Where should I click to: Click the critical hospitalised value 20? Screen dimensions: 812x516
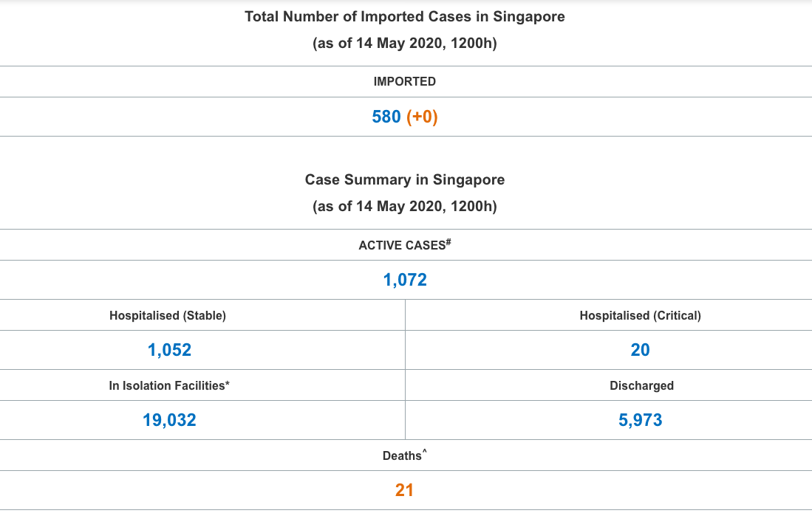click(640, 350)
